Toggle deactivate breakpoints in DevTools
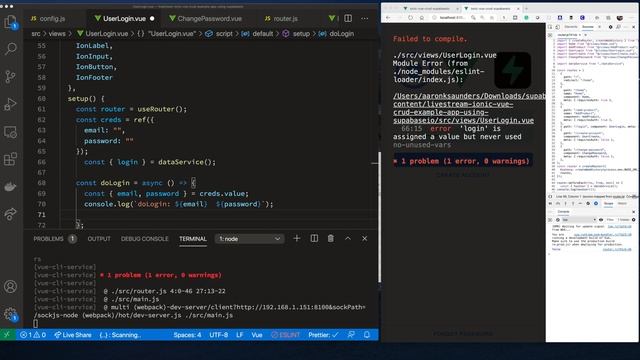Image resolution: width=640 pixels, height=360 pixels. click(x=588, y=203)
